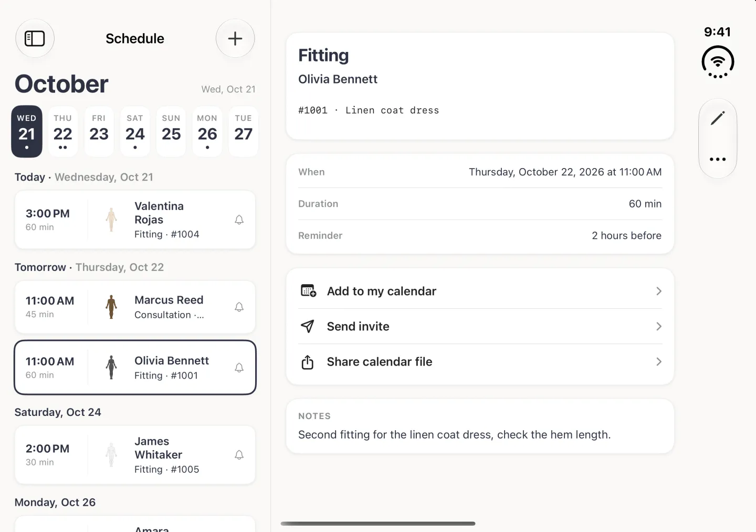Open Share calendar file chevron

[659, 362]
